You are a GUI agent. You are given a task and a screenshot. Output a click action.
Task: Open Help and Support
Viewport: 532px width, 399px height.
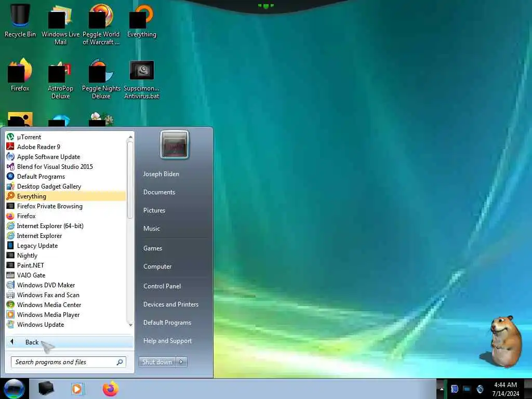click(x=167, y=341)
